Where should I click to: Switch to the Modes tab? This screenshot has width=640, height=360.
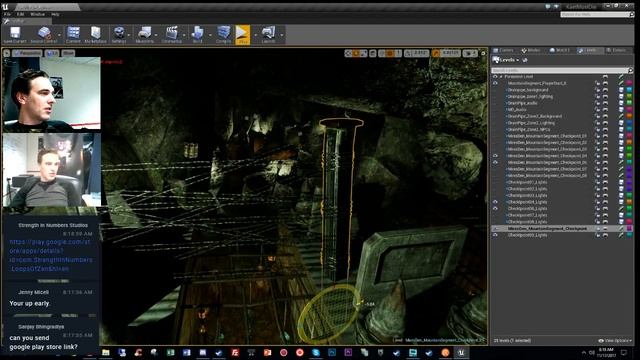click(x=531, y=50)
